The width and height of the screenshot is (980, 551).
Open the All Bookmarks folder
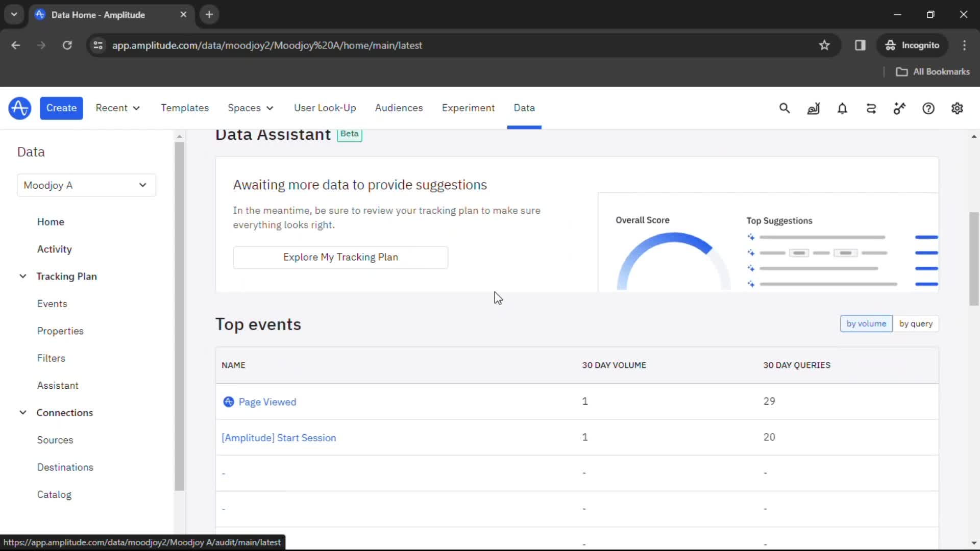(933, 72)
